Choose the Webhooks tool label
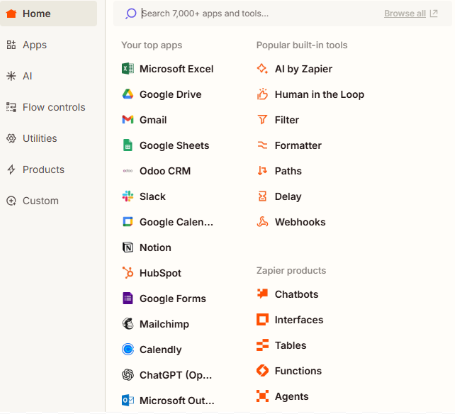 click(x=300, y=222)
